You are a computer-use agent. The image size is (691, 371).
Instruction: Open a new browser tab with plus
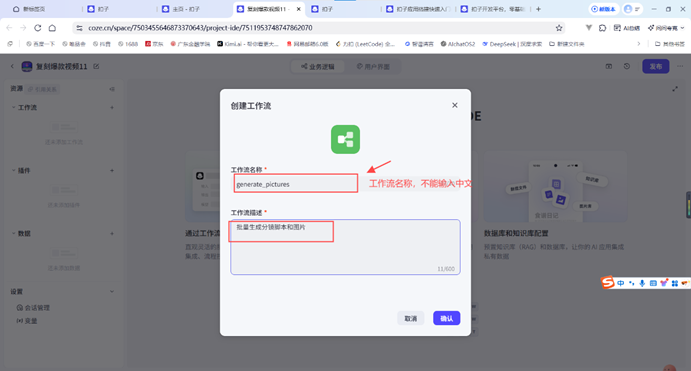click(x=538, y=9)
